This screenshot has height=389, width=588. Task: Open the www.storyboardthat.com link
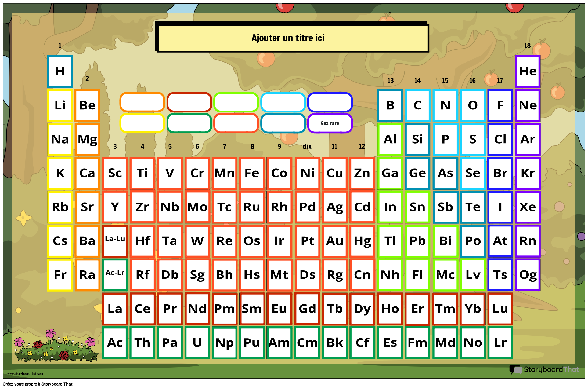coord(25,373)
